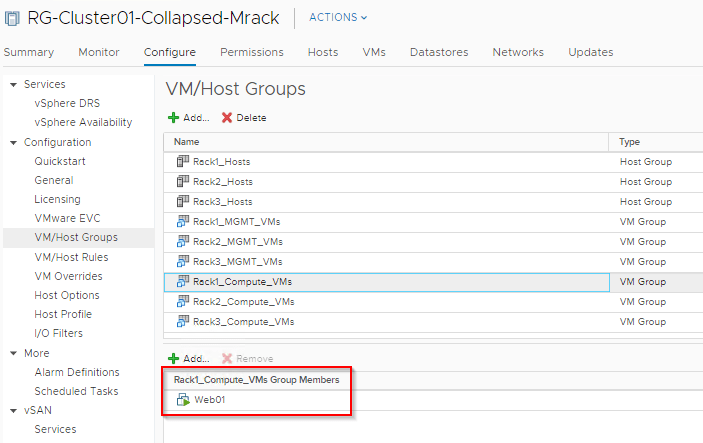Click the Group Members column header
Viewport: 703px width, 443px height.
[x=256, y=380]
